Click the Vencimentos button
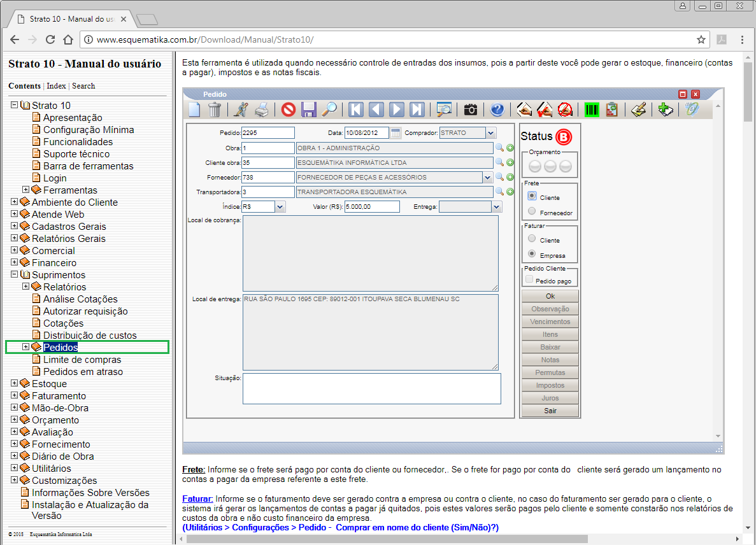The width and height of the screenshot is (756, 545). [550, 322]
